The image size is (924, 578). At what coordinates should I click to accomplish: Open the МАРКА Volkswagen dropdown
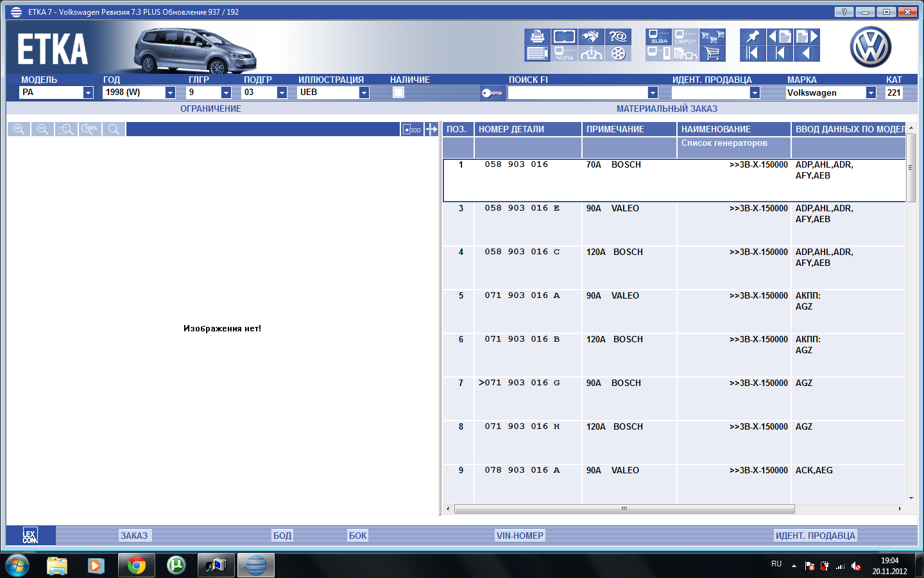tap(871, 92)
